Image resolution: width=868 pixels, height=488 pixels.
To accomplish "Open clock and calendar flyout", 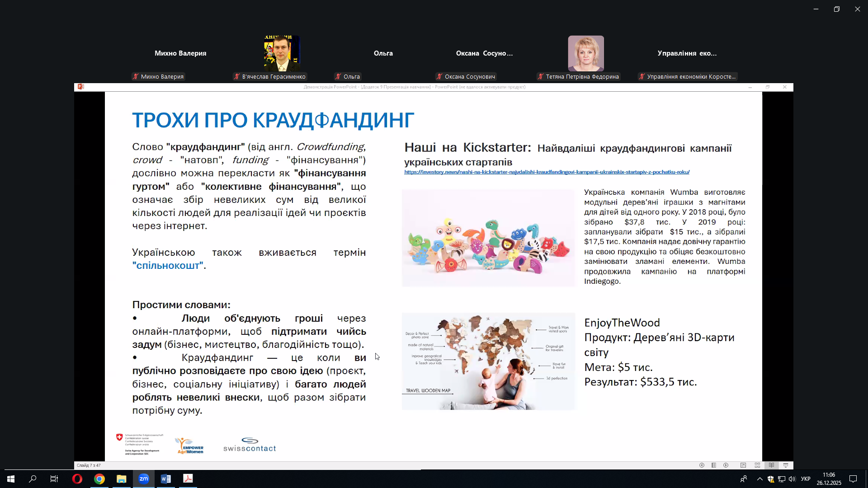I will point(829,479).
